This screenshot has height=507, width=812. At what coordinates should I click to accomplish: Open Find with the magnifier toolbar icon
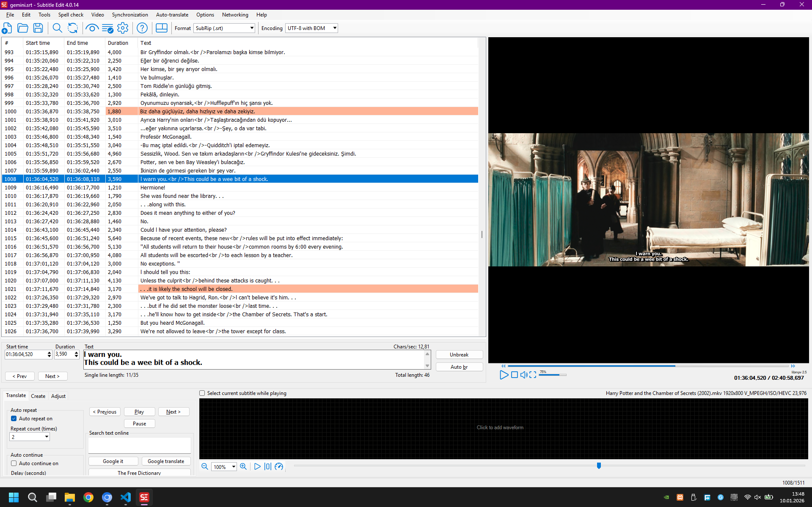[57, 28]
